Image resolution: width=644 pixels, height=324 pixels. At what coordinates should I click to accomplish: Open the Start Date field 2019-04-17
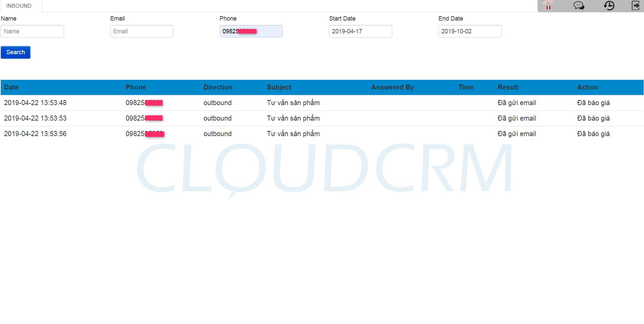[361, 31]
